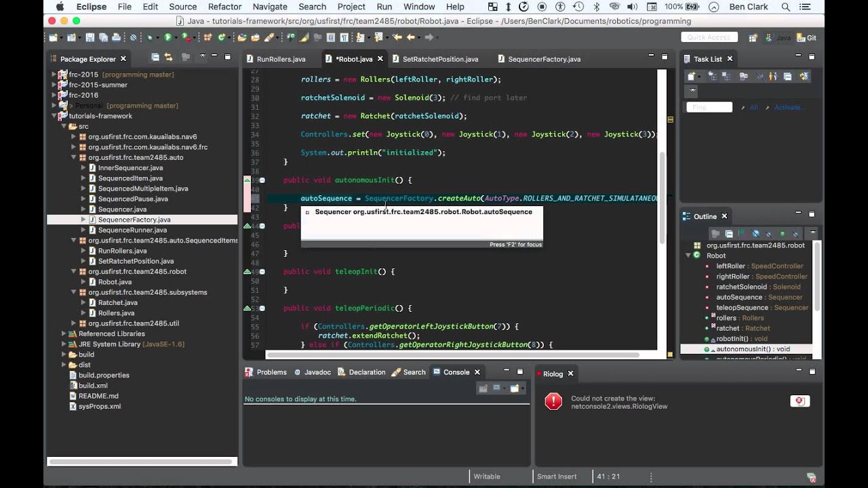This screenshot has height=488, width=868.
Task: Expand the frc-2016 project node
Action: click(x=54, y=96)
